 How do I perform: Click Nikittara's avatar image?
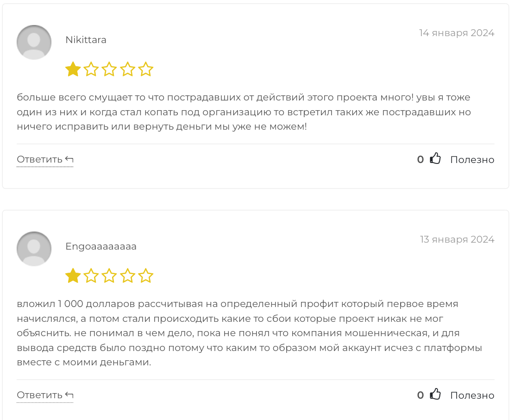(34, 42)
